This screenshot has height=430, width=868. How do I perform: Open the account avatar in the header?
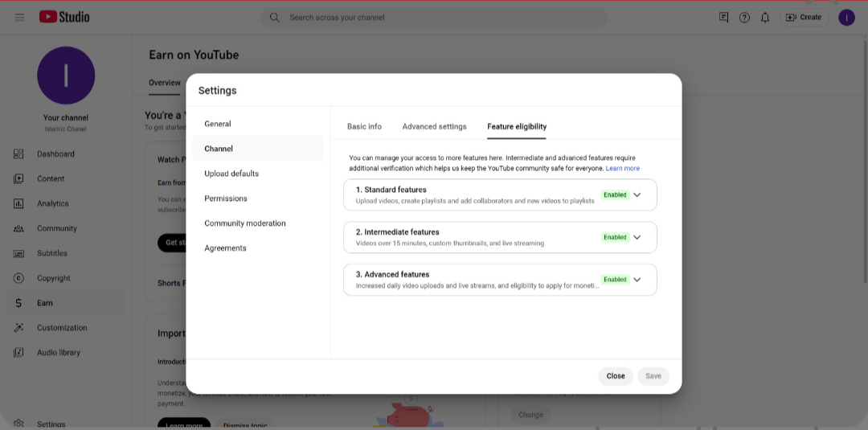[x=846, y=17]
